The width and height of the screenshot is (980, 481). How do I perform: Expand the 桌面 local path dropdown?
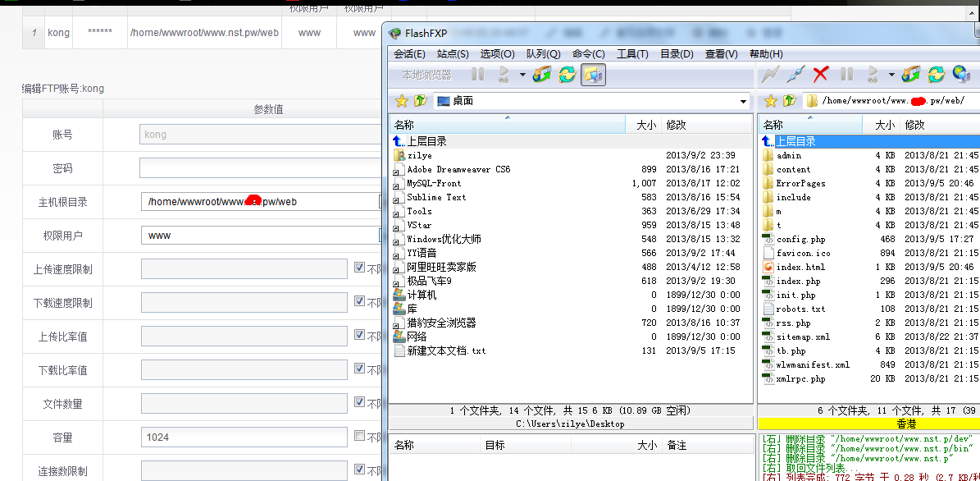point(743,102)
